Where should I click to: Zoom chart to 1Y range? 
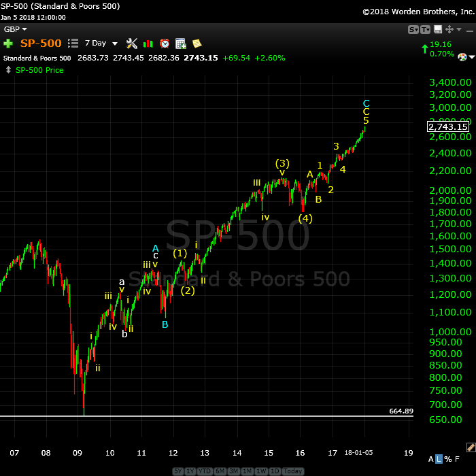[x=190, y=471]
